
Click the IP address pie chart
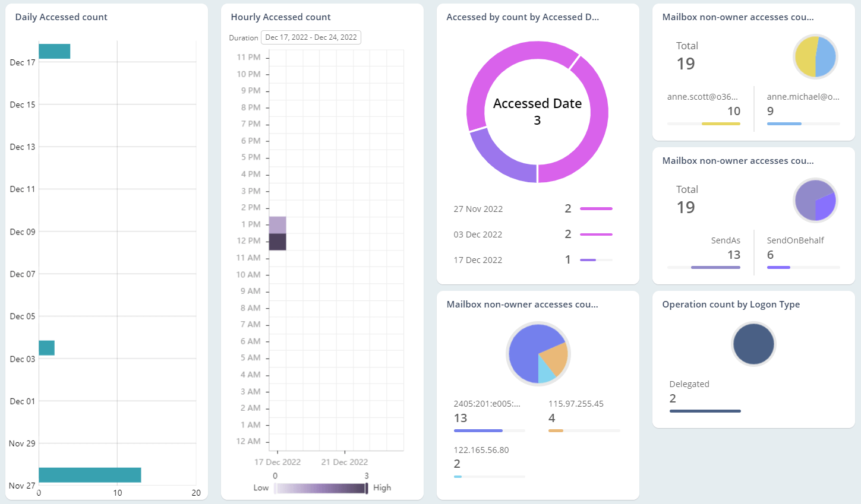coord(538,354)
